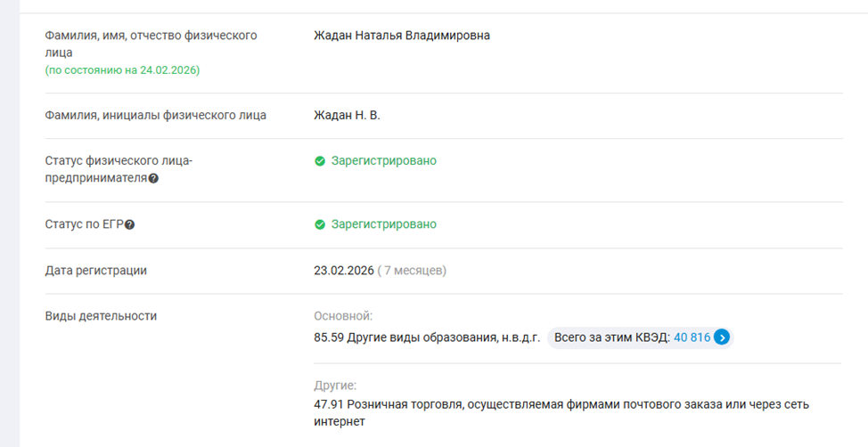Click the 'Виды деятельности' row label
Viewport: 868px width, 447px height.
(101, 316)
